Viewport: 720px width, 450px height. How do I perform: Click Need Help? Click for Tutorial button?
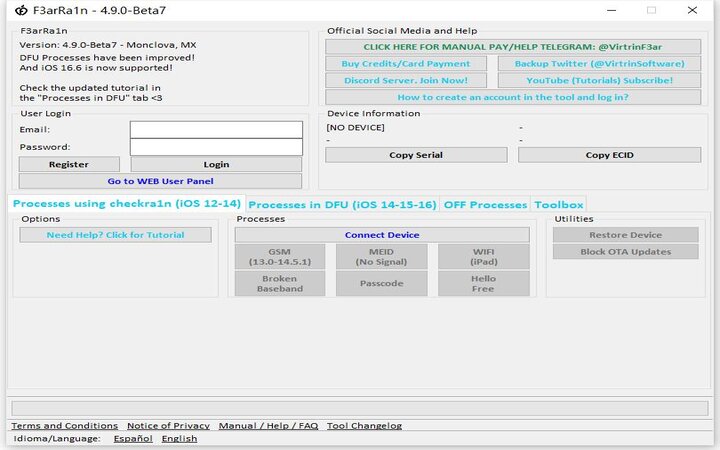coord(115,235)
